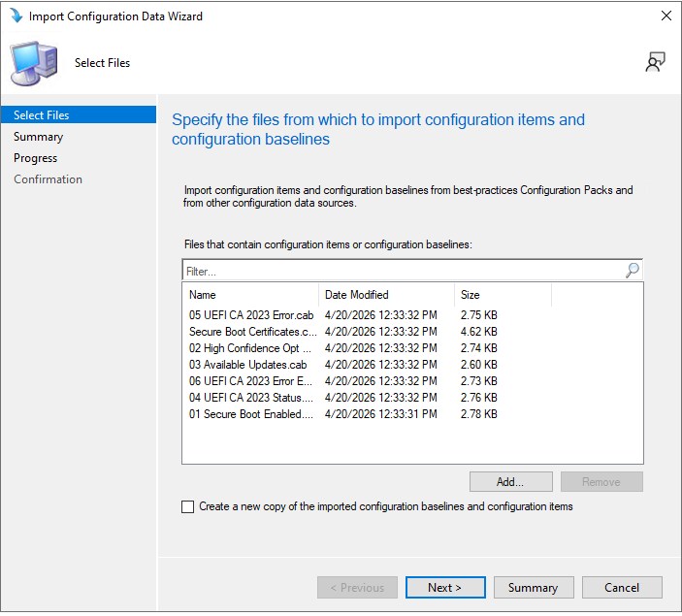
Task: Click the wizard arrow icon in title bar
Action: click(x=16, y=16)
